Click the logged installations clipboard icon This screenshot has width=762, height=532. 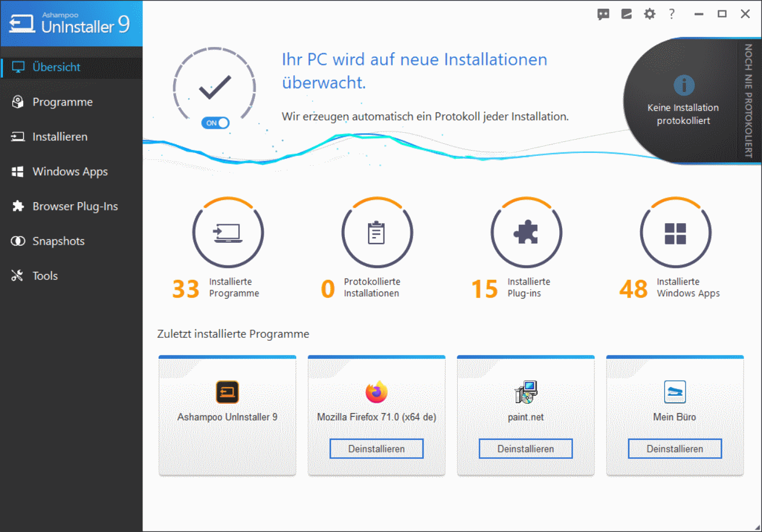tap(377, 233)
